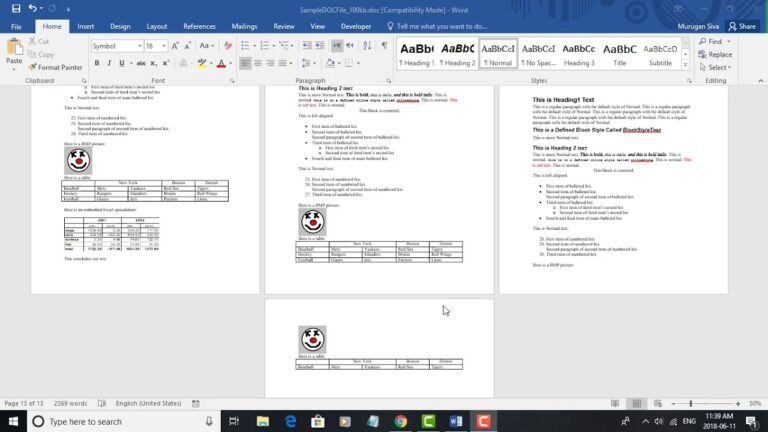Grow the font size with the larger A icon
Image resolution: width=768 pixels, height=432 pixels.
[175, 46]
